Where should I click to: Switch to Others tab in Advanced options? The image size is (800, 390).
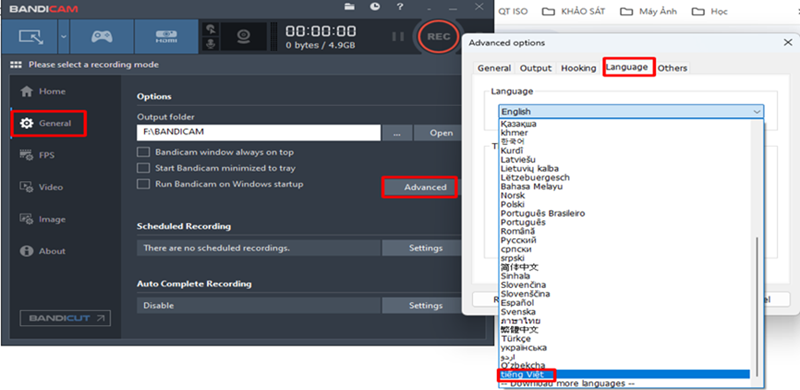click(672, 68)
